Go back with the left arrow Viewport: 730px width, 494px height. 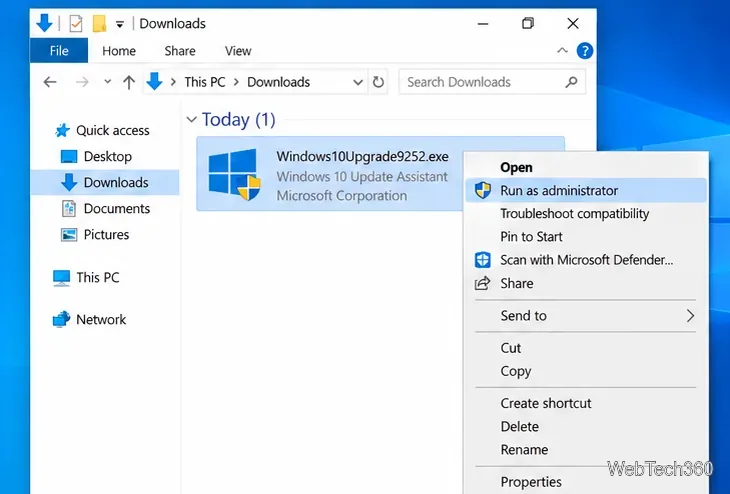pyautogui.click(x=50, y=82)
